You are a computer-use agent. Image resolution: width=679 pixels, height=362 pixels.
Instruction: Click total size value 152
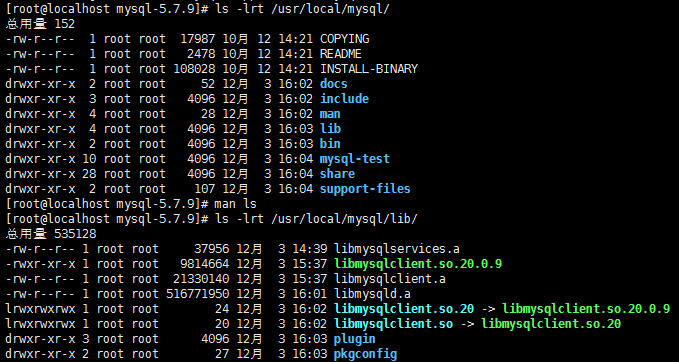64,24
